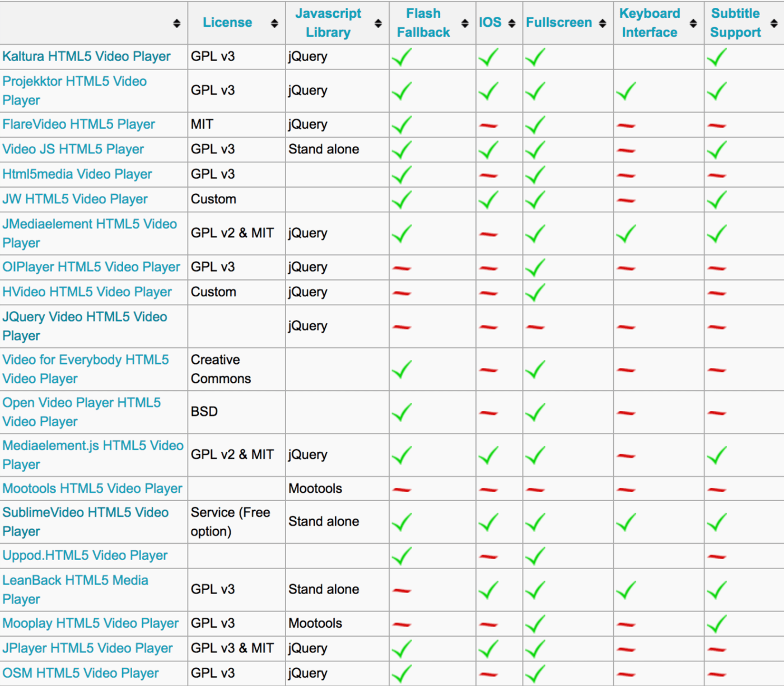This screenshot has height=686, width=784.
Task: Open Video for Everybody HTML5 Player link
Action: click(x=86, y=369)
